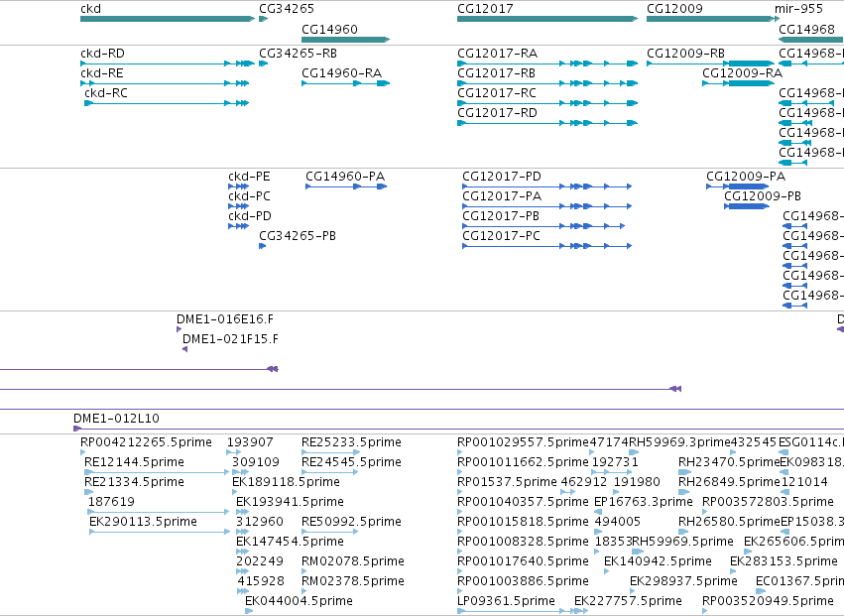Viewport: 844px width, 616px height.
Task: Click transcript CG12017-RB
Action: [496, 73]
